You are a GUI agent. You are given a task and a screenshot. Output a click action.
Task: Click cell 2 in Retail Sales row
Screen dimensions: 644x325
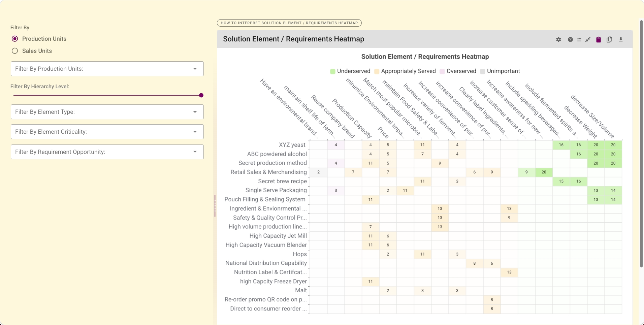(x=318, y=172)
